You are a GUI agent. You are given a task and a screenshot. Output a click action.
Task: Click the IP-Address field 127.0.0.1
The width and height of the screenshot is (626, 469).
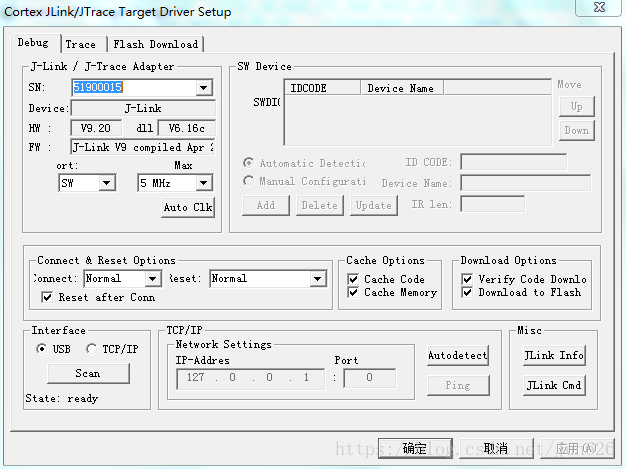(x=250, y=378)
